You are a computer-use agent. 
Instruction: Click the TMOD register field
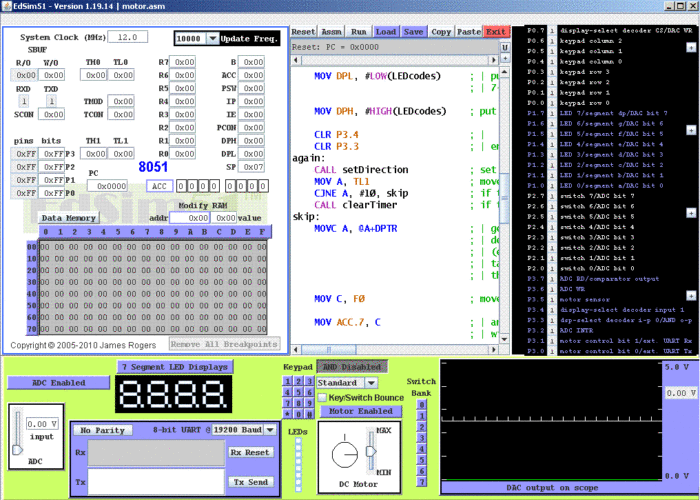click(121, 101)
